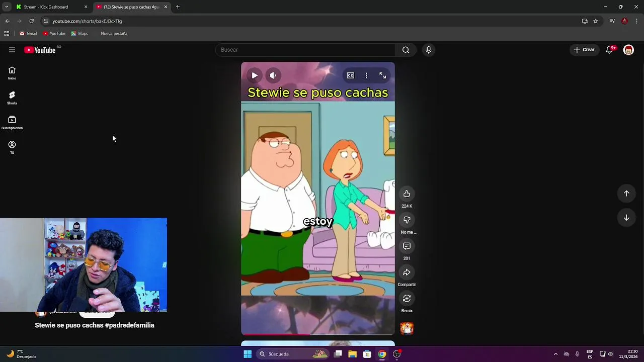Open Microsoft Store from the taskbar
Image resolution: width=644 pixels, height=362 pixels.
pyautogui.click(x=367, y=354)
